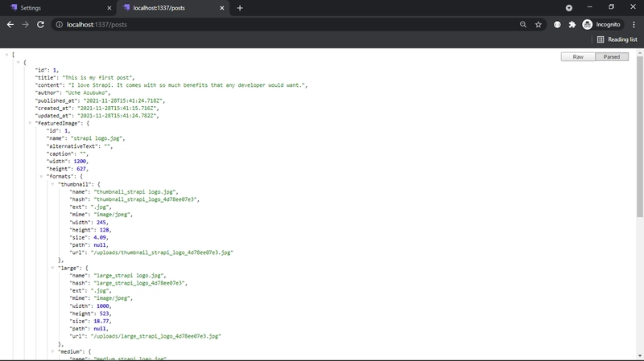Collapse the first post object
644x361 pixels.
click(18, 63)
